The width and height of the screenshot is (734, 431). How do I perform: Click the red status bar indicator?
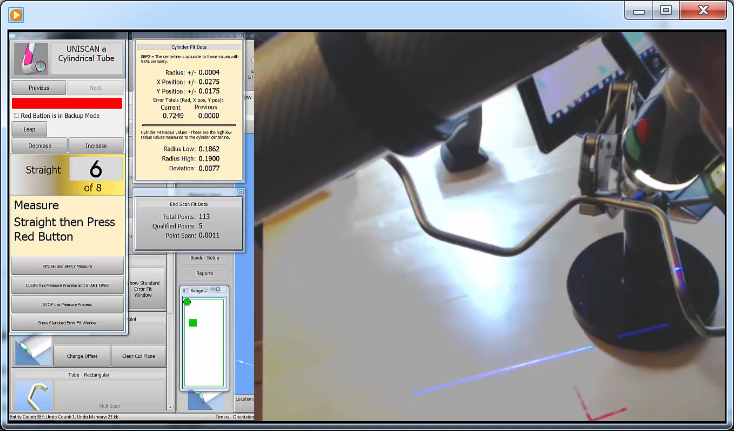[67, 103]
